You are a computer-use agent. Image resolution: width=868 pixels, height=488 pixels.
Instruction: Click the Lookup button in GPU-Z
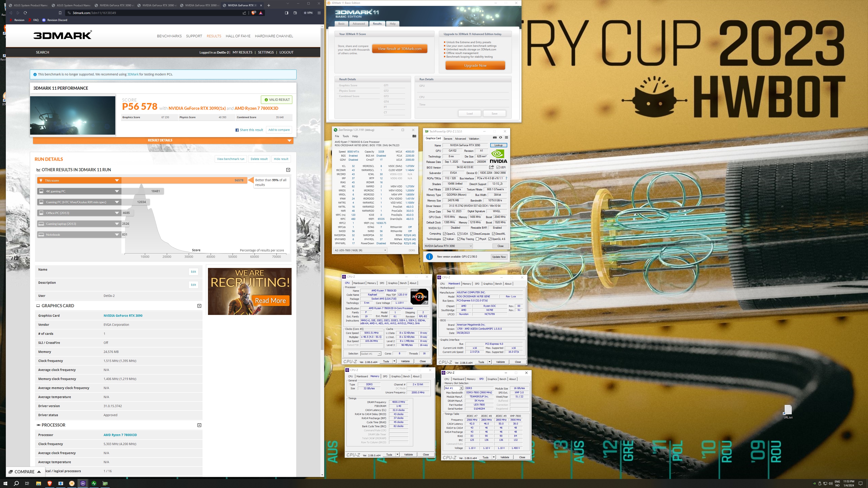point(498,145)
